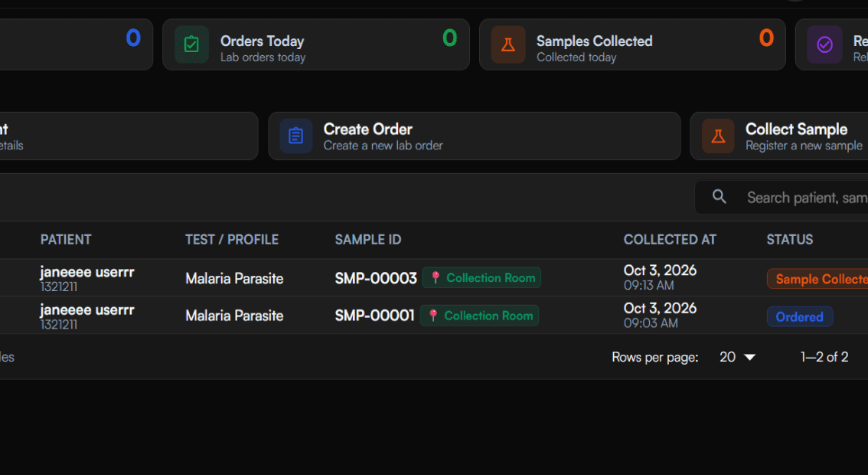Focus the Search patient, sample field
This screenshot has width=868, height=475.
(781, 198)
